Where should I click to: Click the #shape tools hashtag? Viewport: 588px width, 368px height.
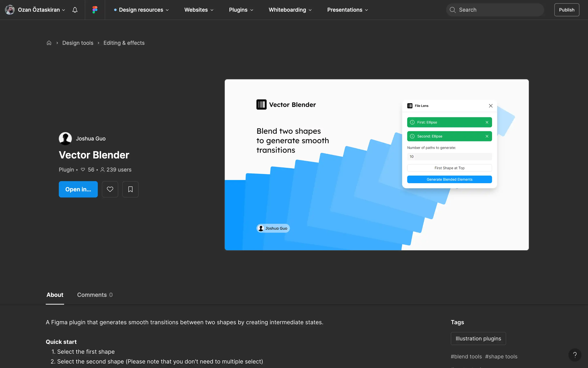coord(501,357)
